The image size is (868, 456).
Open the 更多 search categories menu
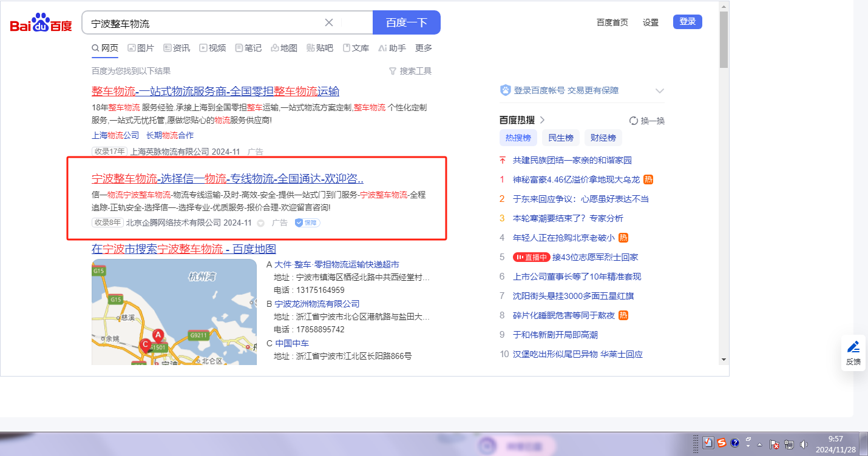tap(424, 48)
